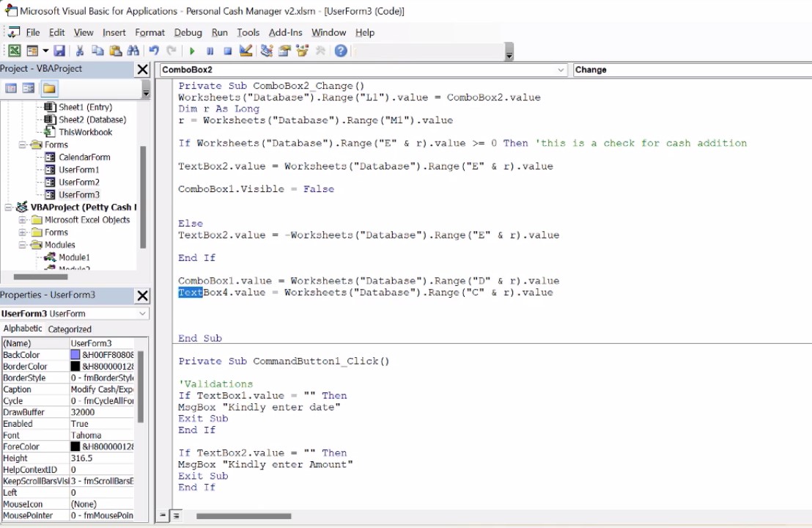812x528 pixels.
Task: Click the Find binoculars icon
Action: 133,51
